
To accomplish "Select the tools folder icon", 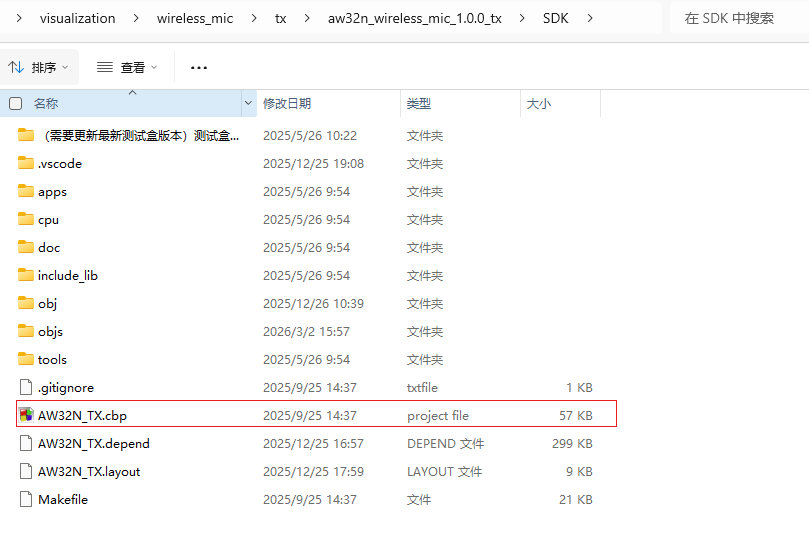I will pos(26,358).
